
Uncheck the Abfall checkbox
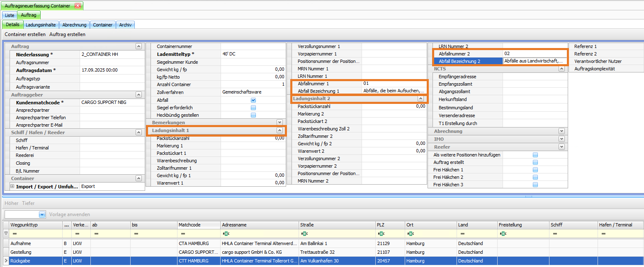253,100
